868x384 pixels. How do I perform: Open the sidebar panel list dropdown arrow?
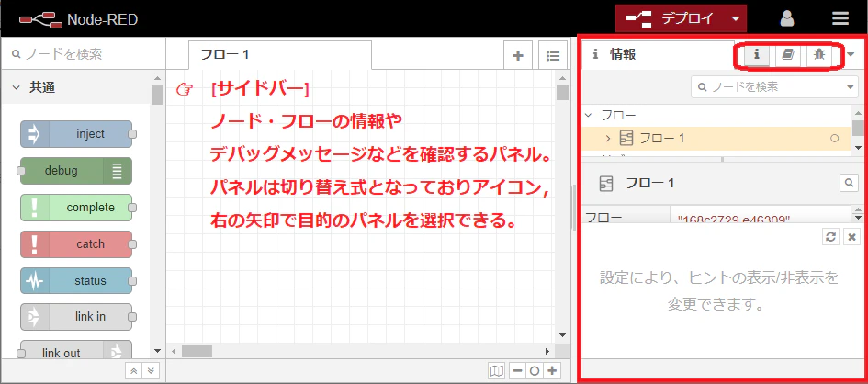point(851,54)
